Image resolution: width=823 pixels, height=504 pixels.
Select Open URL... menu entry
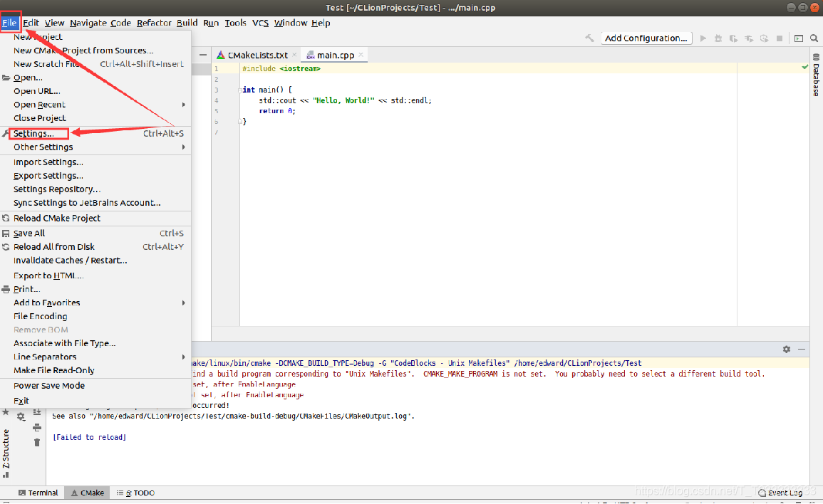[x=95, y=91]
